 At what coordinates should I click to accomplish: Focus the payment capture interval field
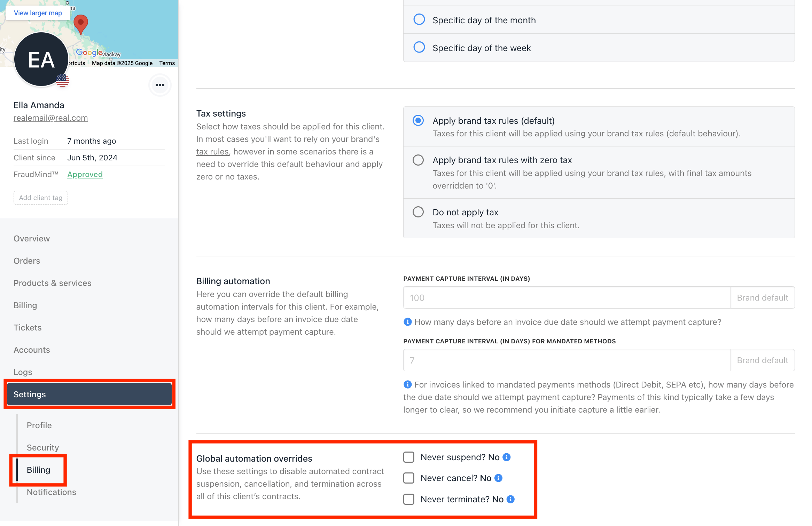click(x=567, y=297)
